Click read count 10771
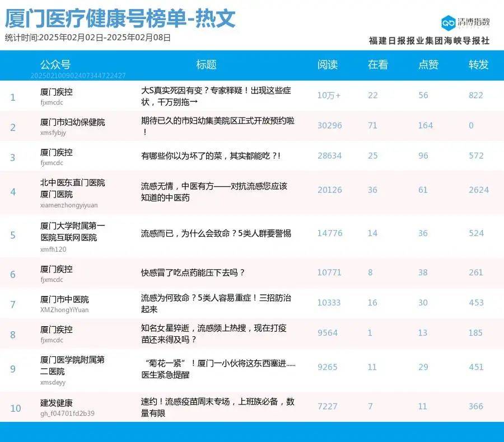This screenshot has height=442, width=504. tap(329, 272)
